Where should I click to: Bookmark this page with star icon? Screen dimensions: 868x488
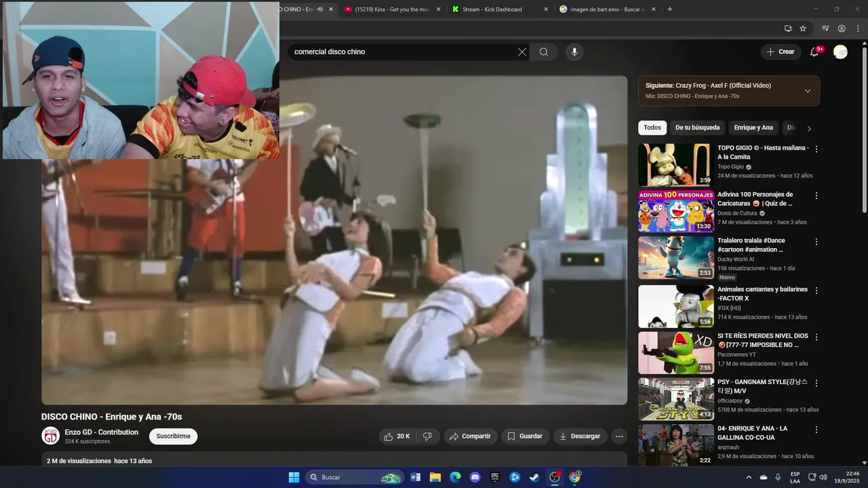(x=803, y=28)
